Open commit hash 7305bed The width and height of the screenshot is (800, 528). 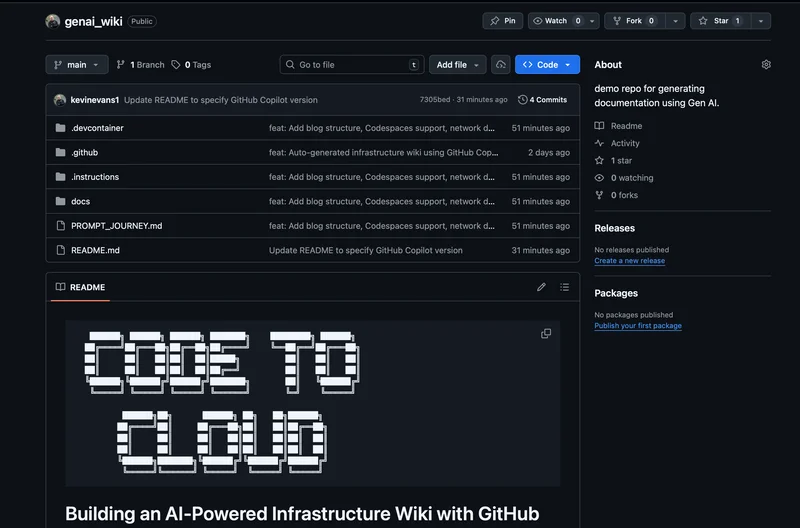(435, 99)
